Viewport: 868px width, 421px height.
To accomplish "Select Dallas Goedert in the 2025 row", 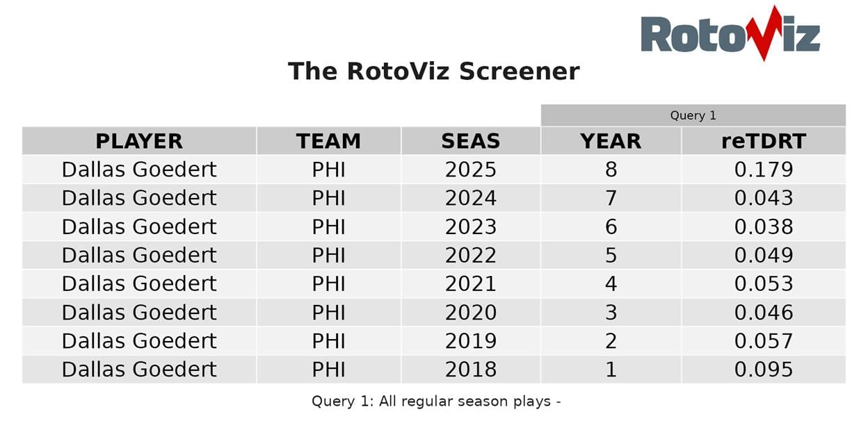I will [x=139, y=170].
